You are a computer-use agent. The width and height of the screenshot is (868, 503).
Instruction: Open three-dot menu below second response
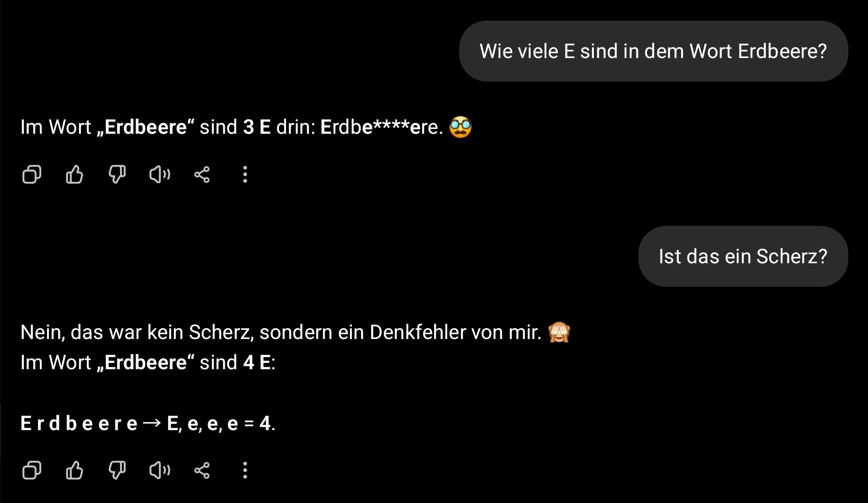pos(245,470)
